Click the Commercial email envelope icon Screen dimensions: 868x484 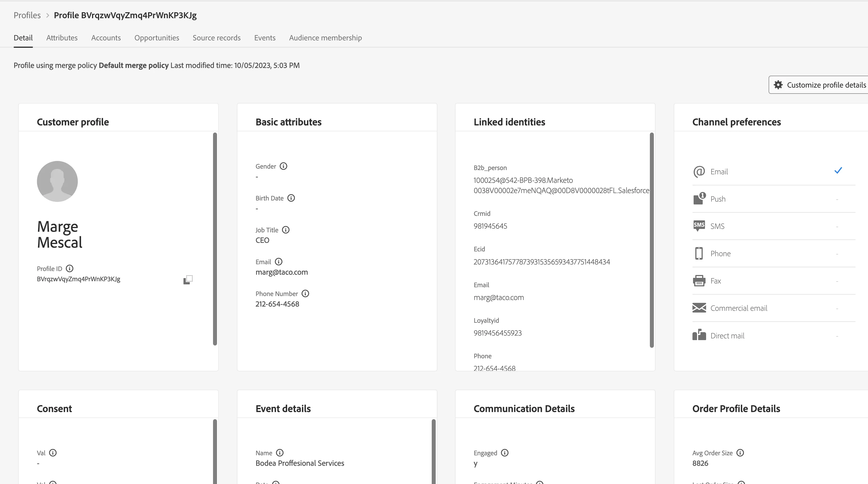tap(699, 308)
